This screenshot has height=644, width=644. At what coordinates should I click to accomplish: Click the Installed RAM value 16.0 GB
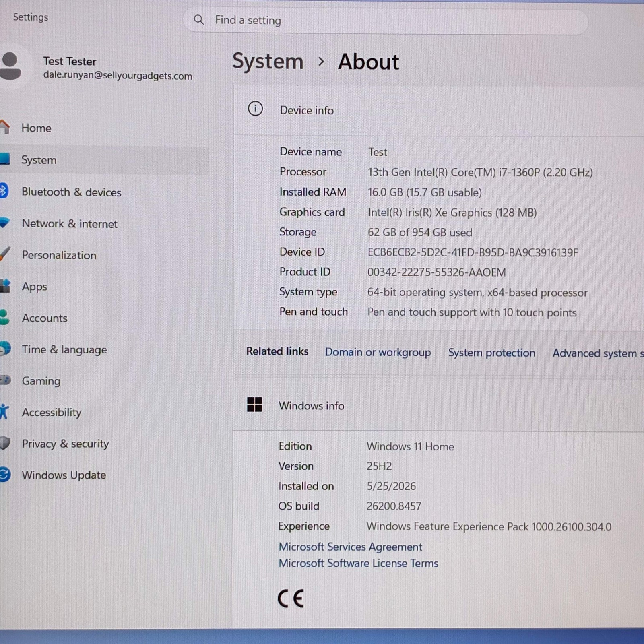[x=425, y=192]
